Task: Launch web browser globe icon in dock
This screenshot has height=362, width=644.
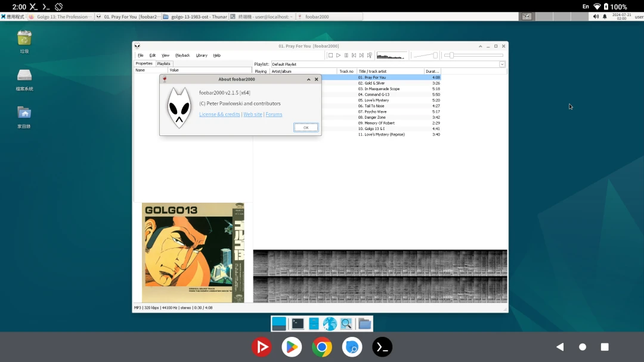Action: pyautogui.click(x=330, y=324)
